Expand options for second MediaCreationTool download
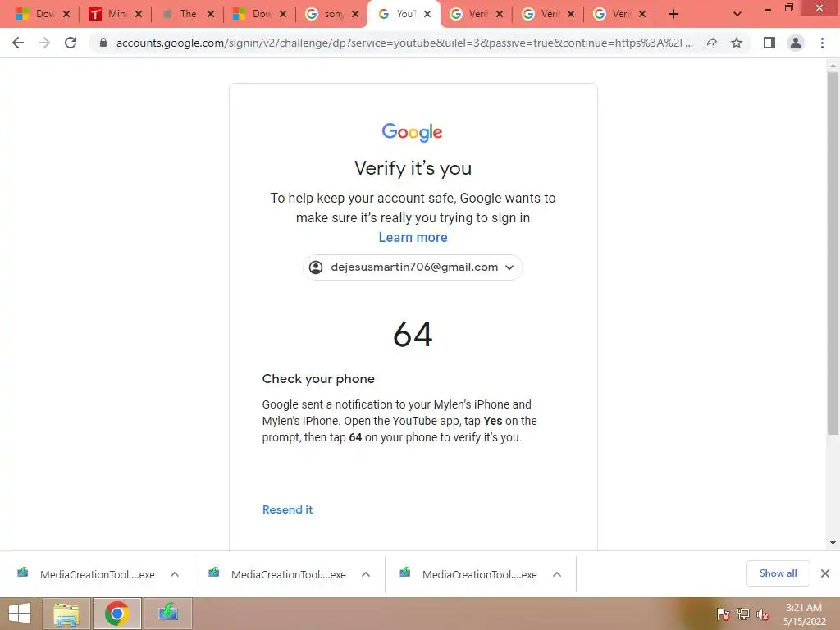Image resolution: width=840 pixels, height=630 pixels. point(366,574)
